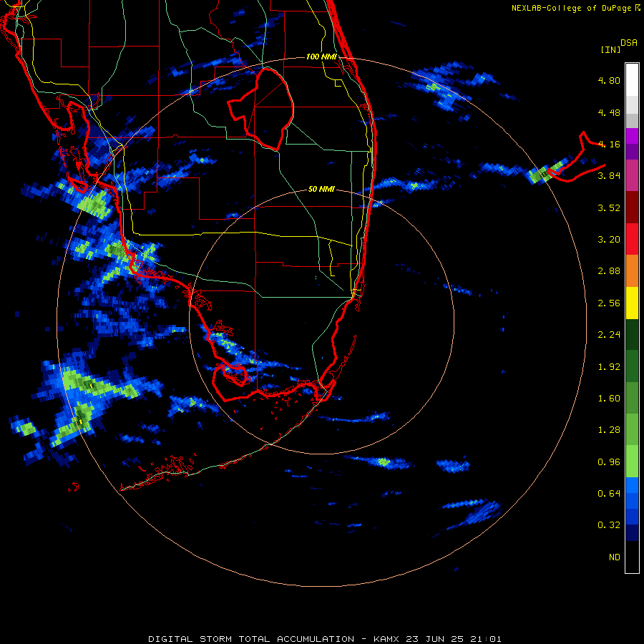Click the navy blue legend swatch
Viewport: 644px width, 644px height.
click(x=632, y=532)
